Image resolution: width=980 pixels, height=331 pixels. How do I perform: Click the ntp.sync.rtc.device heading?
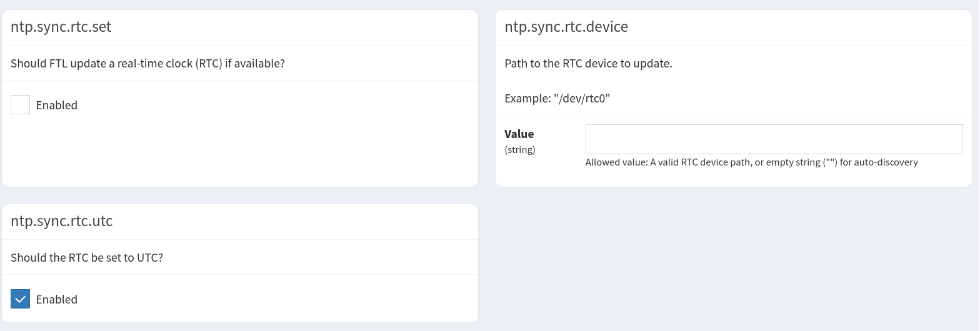point(566,27)
